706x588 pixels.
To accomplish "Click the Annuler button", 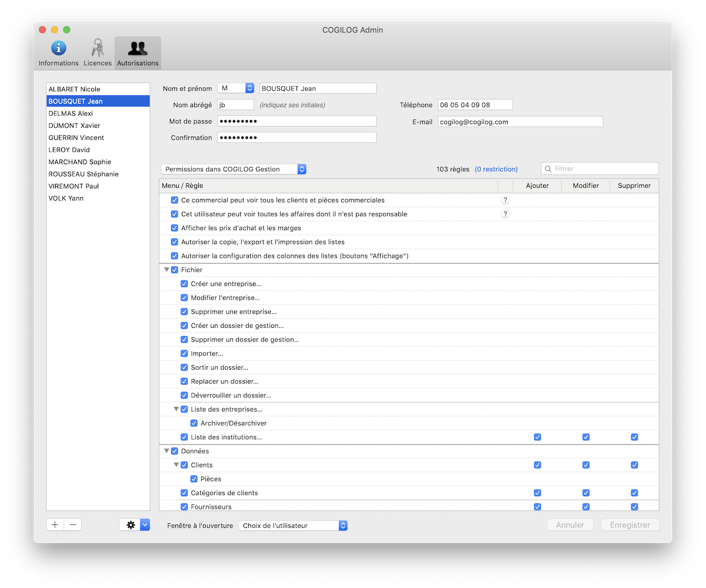I will (x=570, y=525).
